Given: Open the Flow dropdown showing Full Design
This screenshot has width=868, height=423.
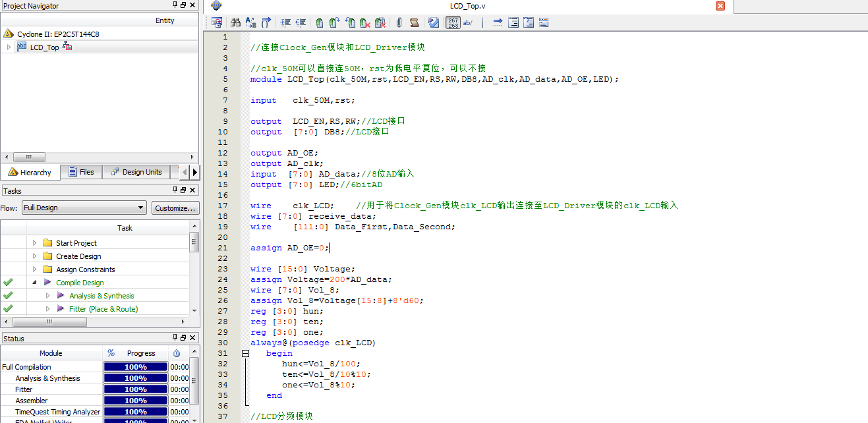Looking at the screenshot, I should tap(84, 208).
